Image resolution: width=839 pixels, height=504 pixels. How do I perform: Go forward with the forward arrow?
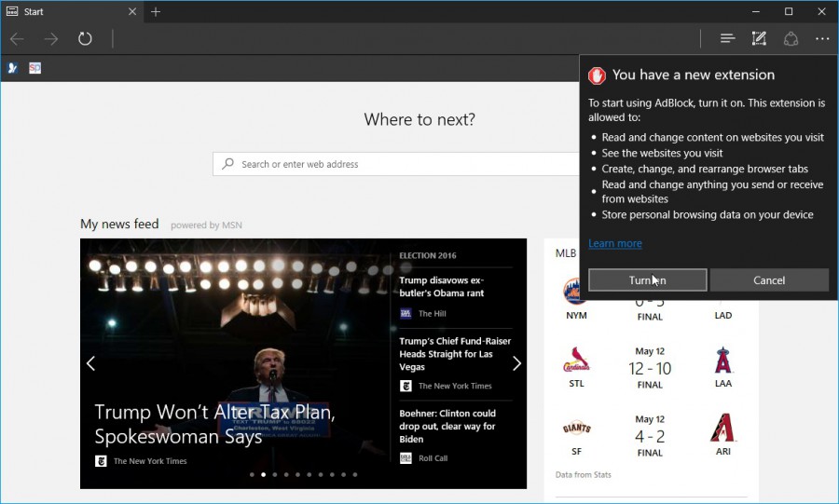(x=51, y=38)
